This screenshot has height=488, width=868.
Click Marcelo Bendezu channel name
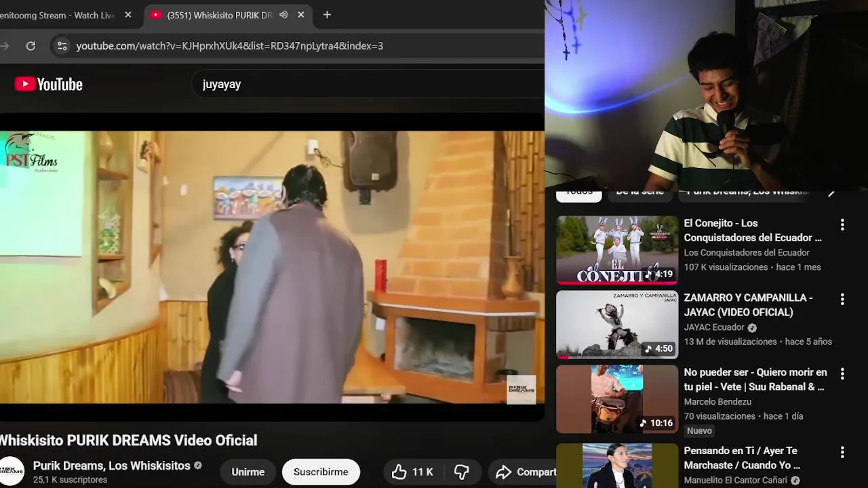click(717, 402)
